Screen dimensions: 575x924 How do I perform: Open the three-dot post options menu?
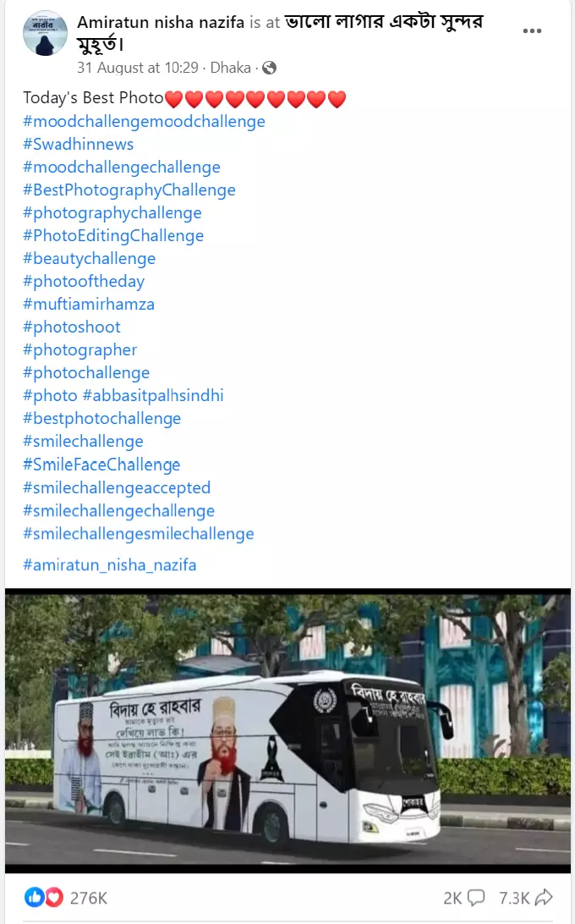coord(532,30)
